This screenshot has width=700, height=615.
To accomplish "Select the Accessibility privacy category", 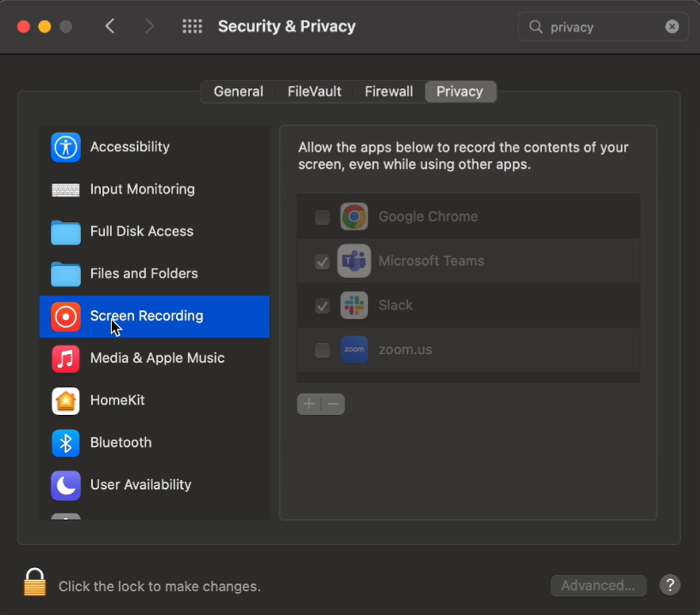I will tap(129, 147).
